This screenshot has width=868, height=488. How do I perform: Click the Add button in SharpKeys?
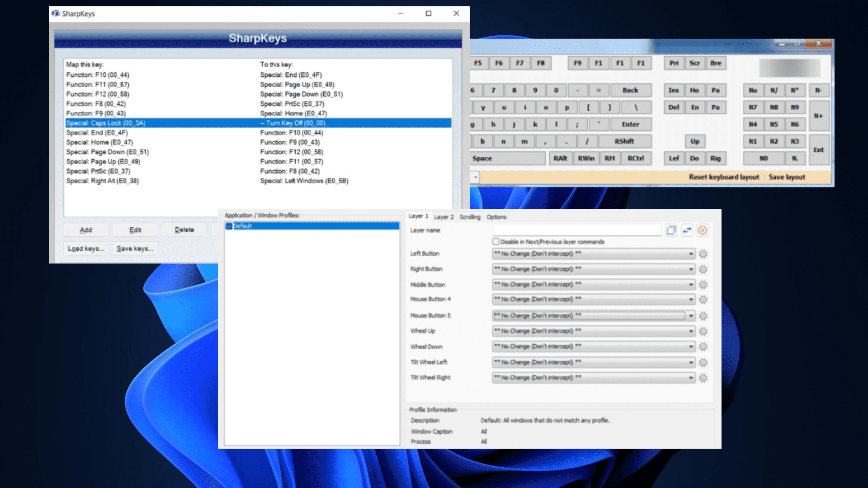coord(86,230)
